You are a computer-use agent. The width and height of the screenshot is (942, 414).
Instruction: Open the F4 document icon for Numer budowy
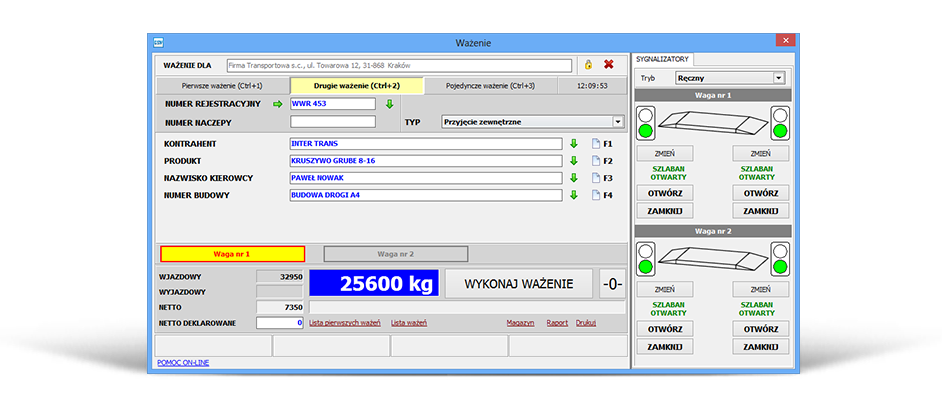594,195
